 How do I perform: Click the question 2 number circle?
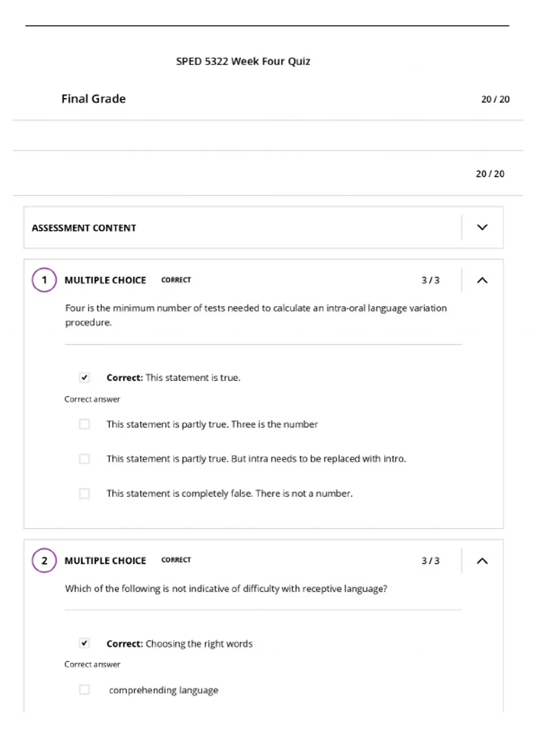point(44,561)
